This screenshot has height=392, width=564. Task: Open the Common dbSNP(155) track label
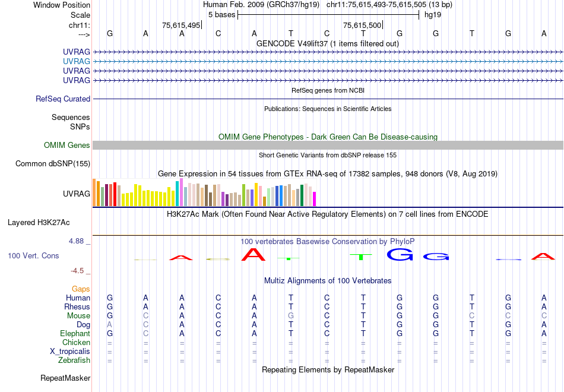tap(52, 164)
